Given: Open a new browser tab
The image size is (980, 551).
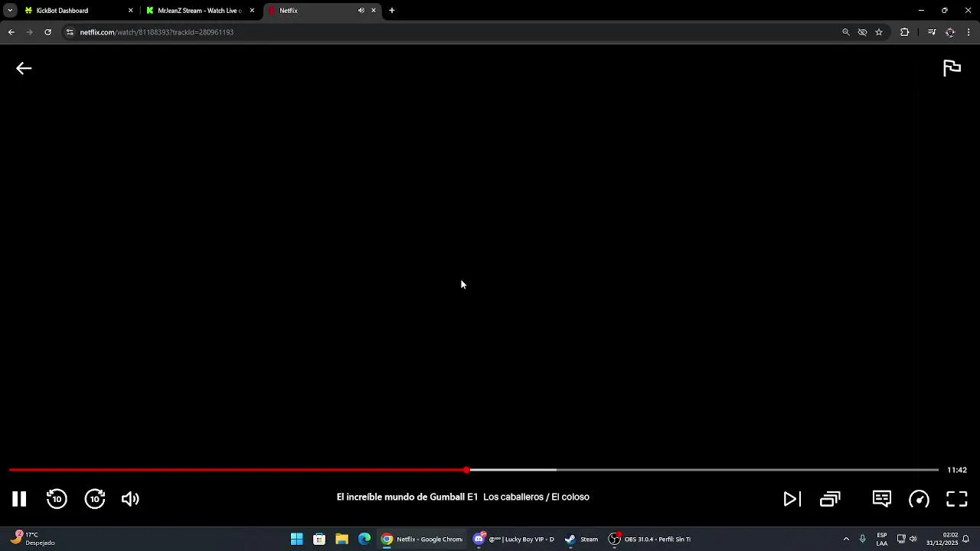Looking at the screenshot, I should [392, 11].
